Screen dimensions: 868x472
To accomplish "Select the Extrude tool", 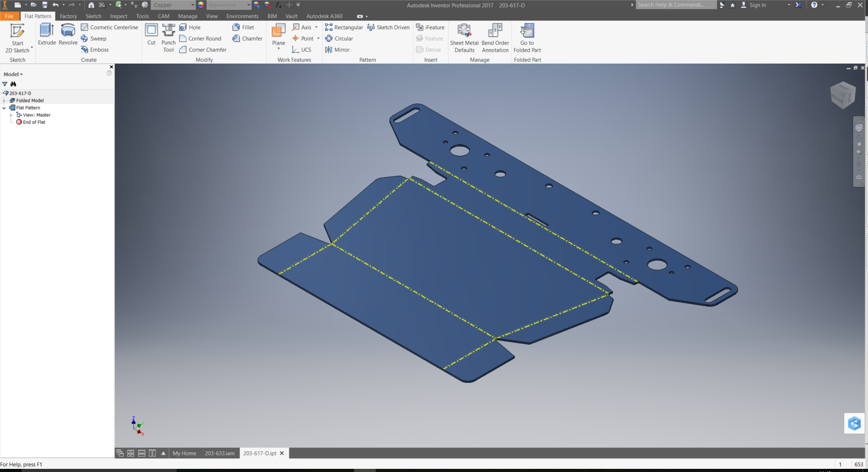I will [x=47, y=34].
